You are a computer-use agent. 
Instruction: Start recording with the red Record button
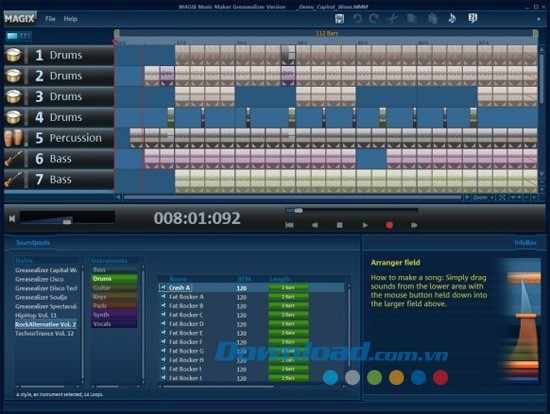click(389, 225)
